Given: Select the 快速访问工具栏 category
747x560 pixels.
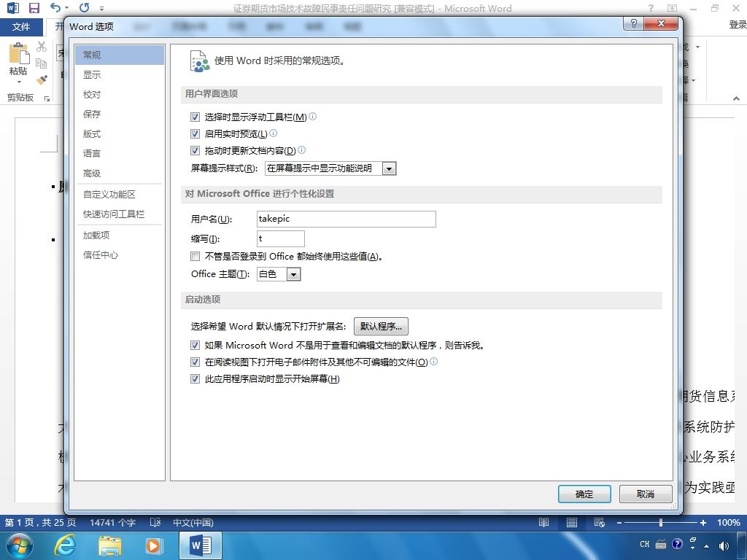Looking at the screenshot, I should coord(120,214).
